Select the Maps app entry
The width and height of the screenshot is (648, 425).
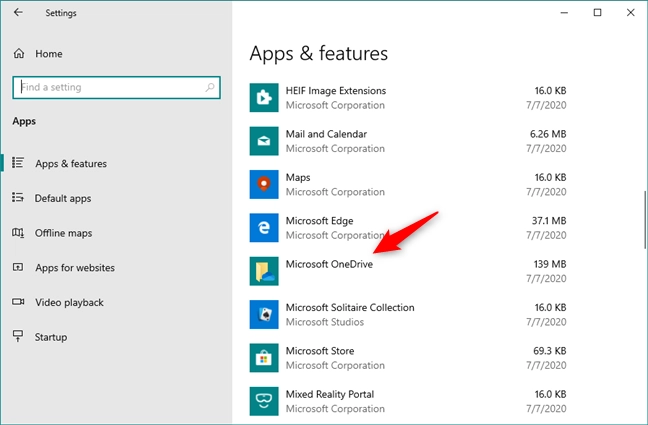(408, 184)
